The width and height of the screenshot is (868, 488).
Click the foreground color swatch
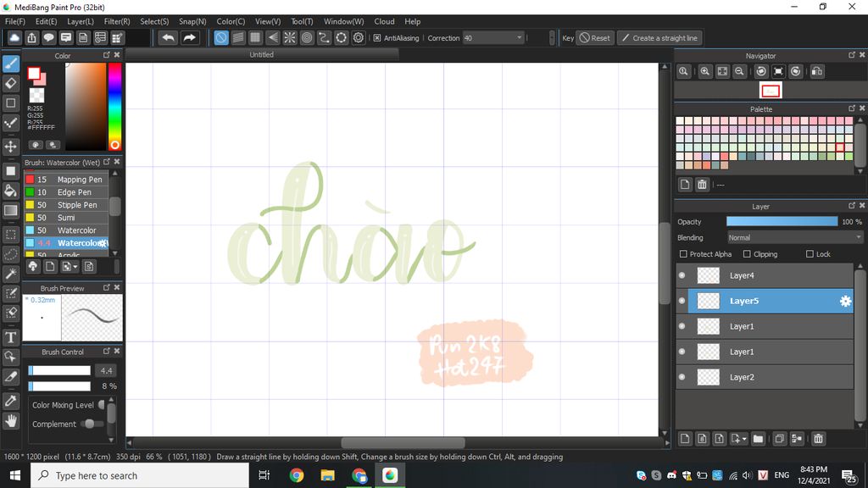click(x=34, y=73)
